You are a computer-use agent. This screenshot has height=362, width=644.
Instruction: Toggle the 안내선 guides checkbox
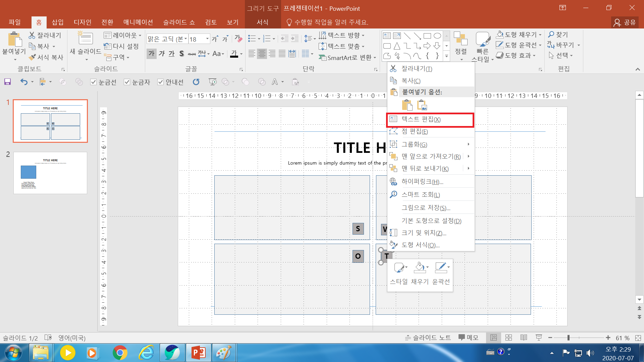[160, 82]
